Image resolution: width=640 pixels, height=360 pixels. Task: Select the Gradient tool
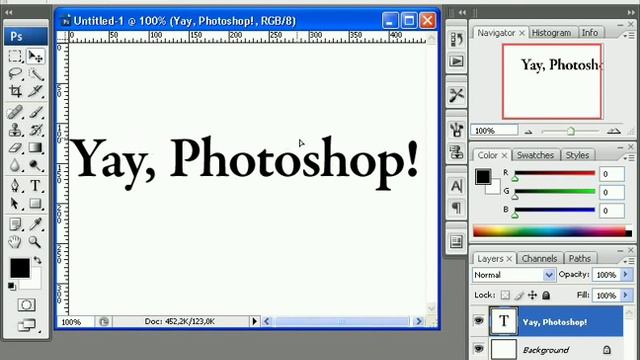[36, 147]
